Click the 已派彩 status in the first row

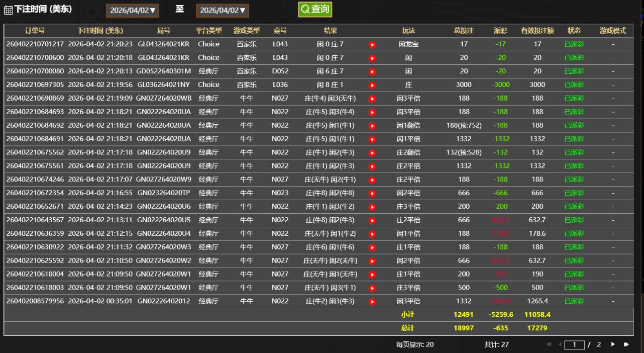(574, 44)
